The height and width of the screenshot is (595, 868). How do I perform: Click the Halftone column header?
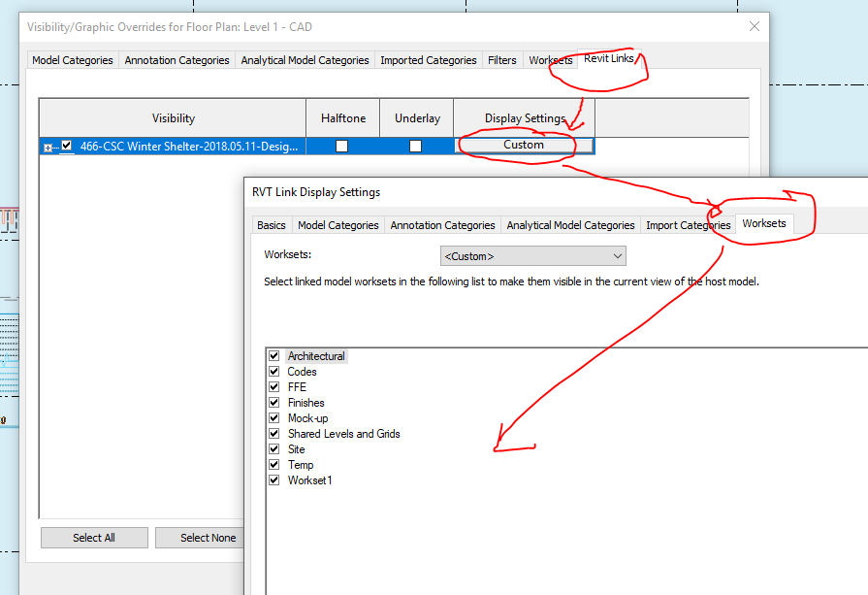(x=343, y=118)
